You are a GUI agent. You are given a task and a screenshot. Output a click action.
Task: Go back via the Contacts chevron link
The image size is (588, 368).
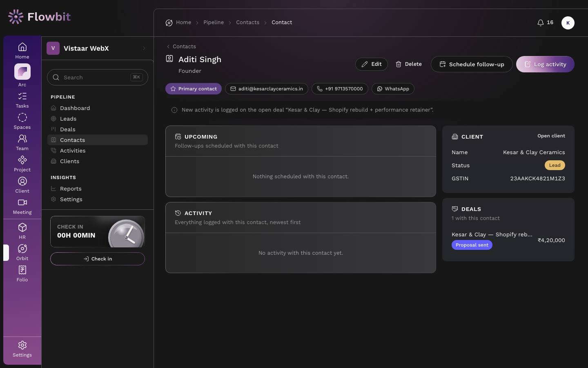[x=181, y=47]
